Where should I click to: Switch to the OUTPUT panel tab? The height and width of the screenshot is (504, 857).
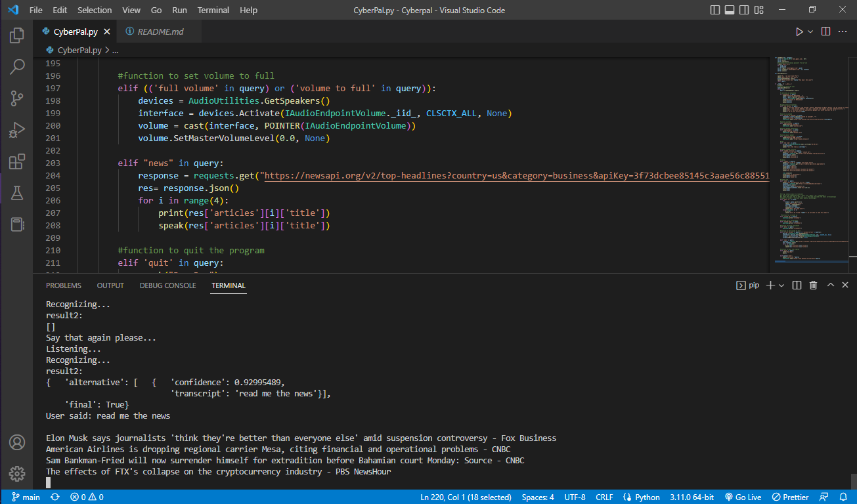110,285
